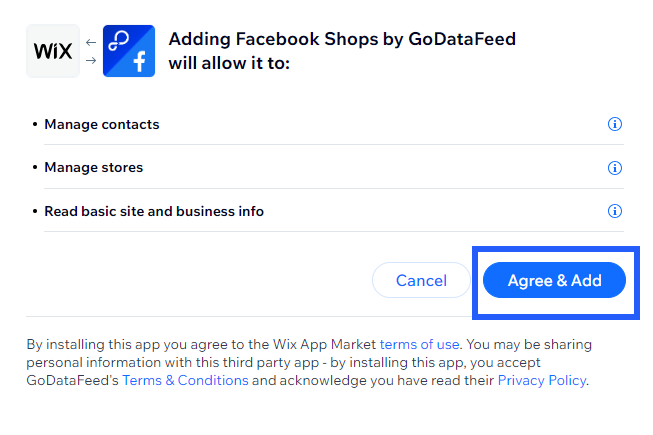Open the info icon for Manage contacts
Viewport: 653px width, 435px height.
point(615,124)
